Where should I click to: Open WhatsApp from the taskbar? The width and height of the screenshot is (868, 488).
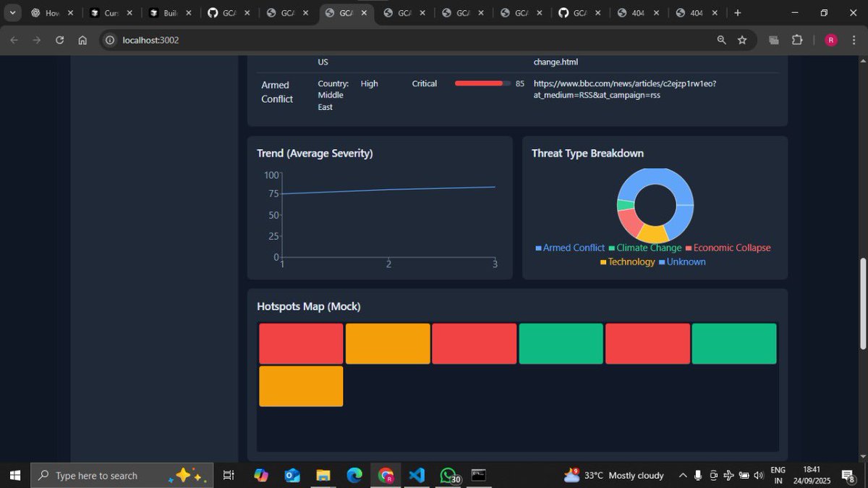click(449, 476)
